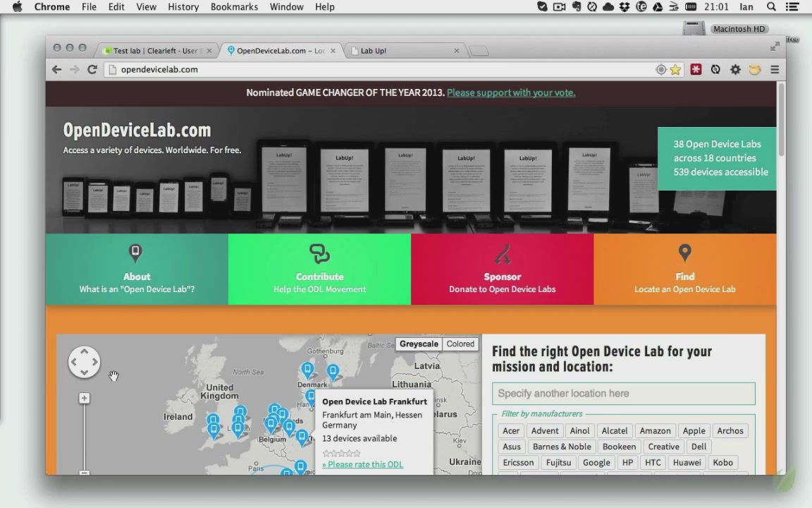Open the History menu
This screenshot has width=812, height=508.
point(183,7)
